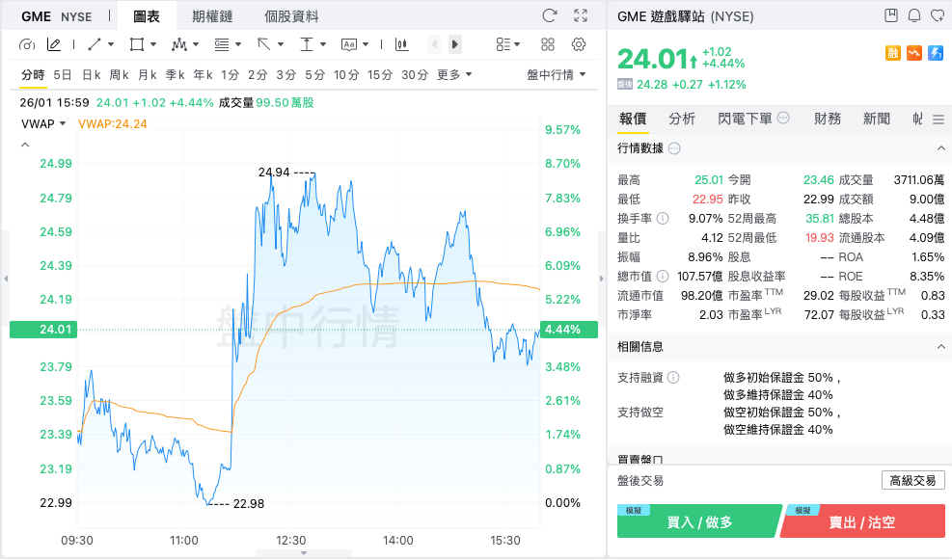
Task: Select the price range measure tool
Action: point(307,44)
